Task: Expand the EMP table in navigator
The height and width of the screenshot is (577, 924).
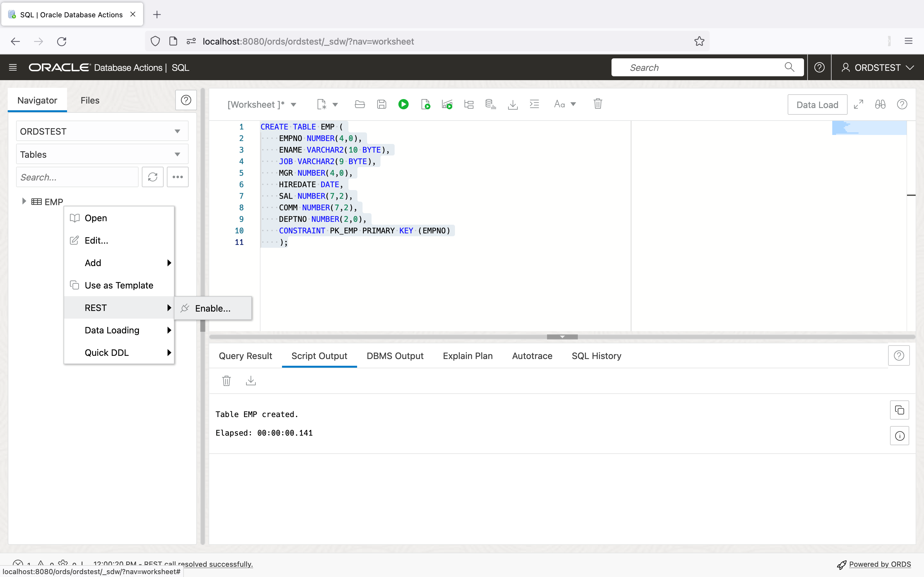Action: pyautogui.click(x=25, y=201)
